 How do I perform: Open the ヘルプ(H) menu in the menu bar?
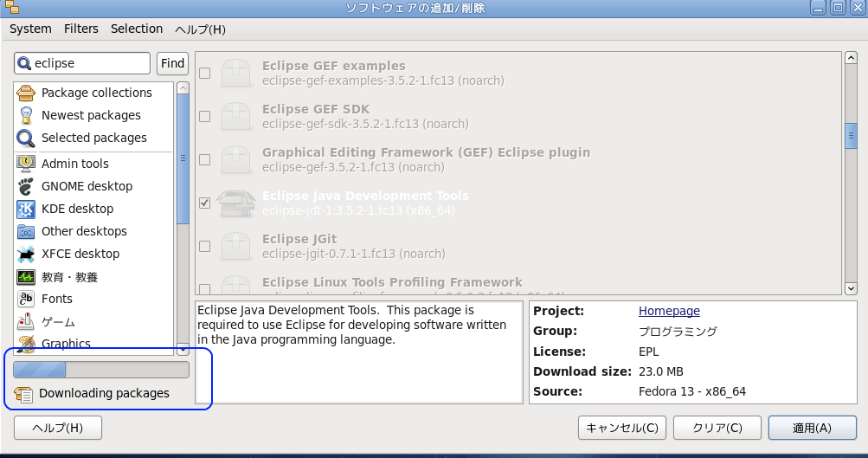(x=201, y=29)
